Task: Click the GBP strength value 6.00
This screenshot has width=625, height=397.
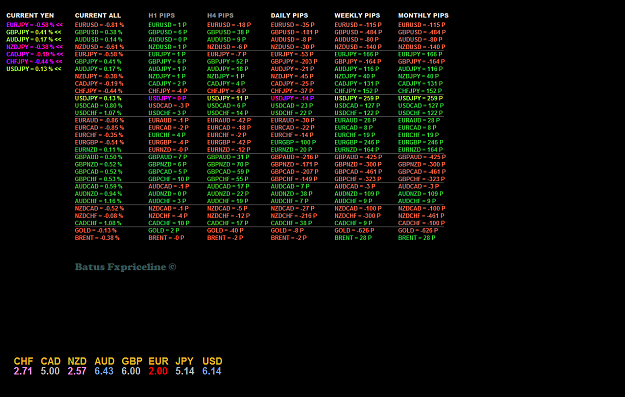Action: click(x=131, y=371)
